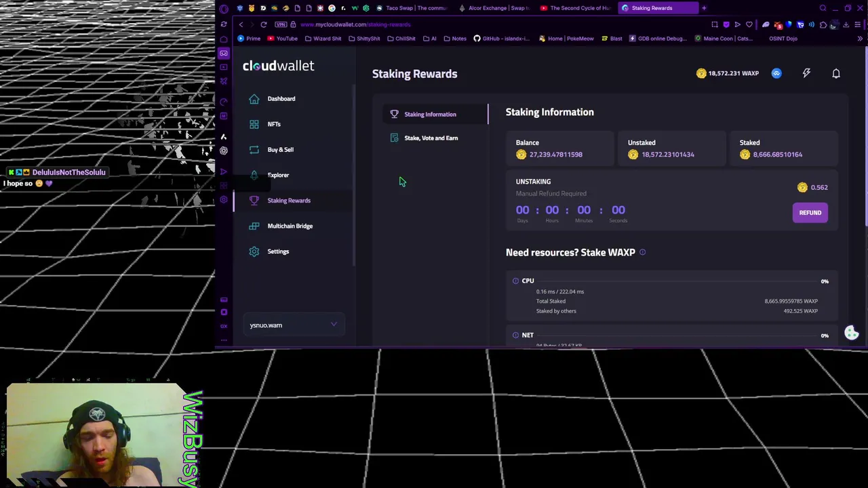Click the notifications bell icon

coord(836,73)
